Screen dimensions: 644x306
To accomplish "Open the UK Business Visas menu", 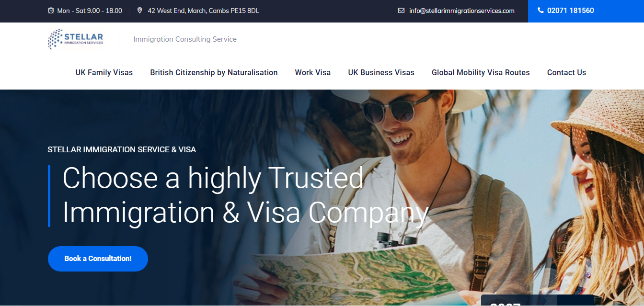I will pos(381,73).
